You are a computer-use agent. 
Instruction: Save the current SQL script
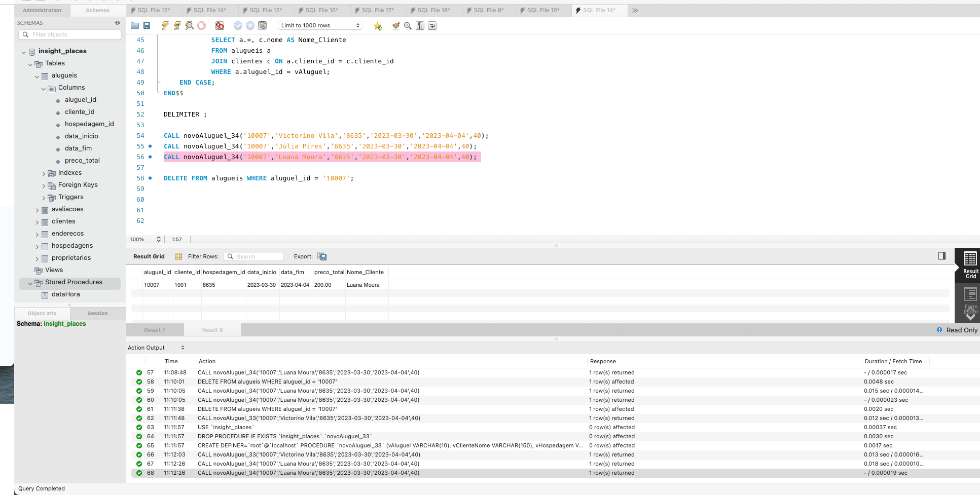click(x=147, y=26)
